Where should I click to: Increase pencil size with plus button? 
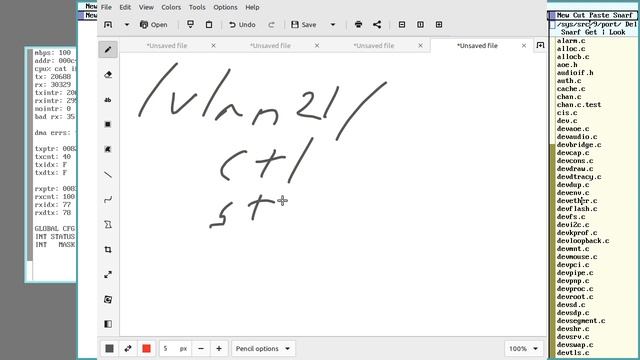click(x=219, y=349)
